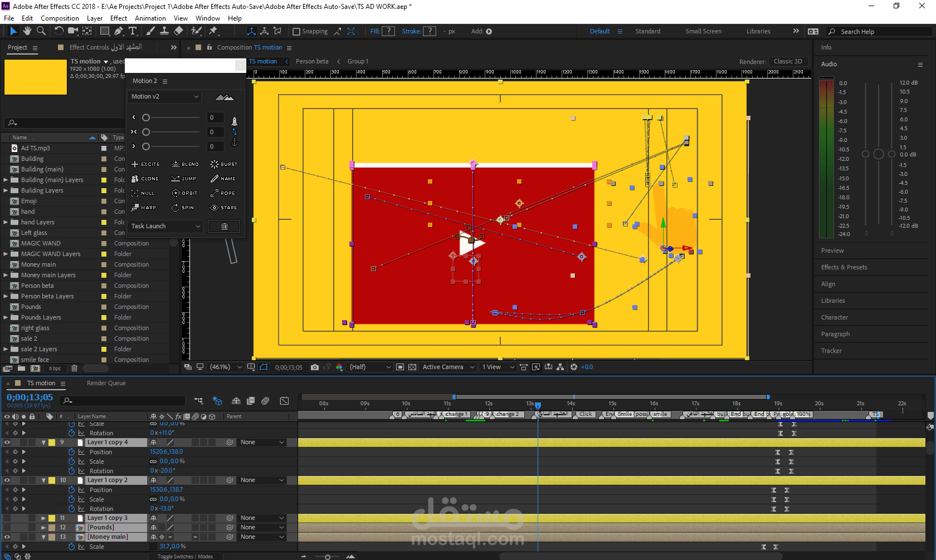
Task: Select Ad TS.mp3 in project list
Action: click(35, 148)
